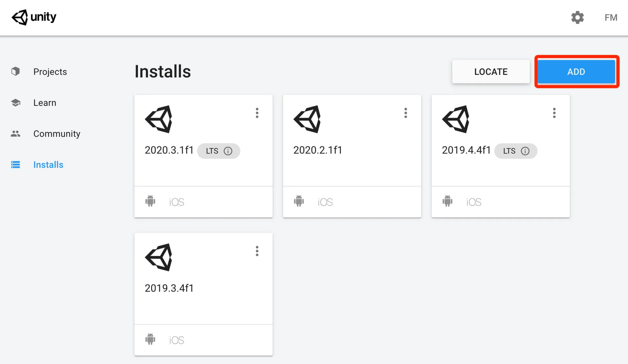Open options menu for 2020.2.1f1
The image size is (628, 364).
point(406,113)
